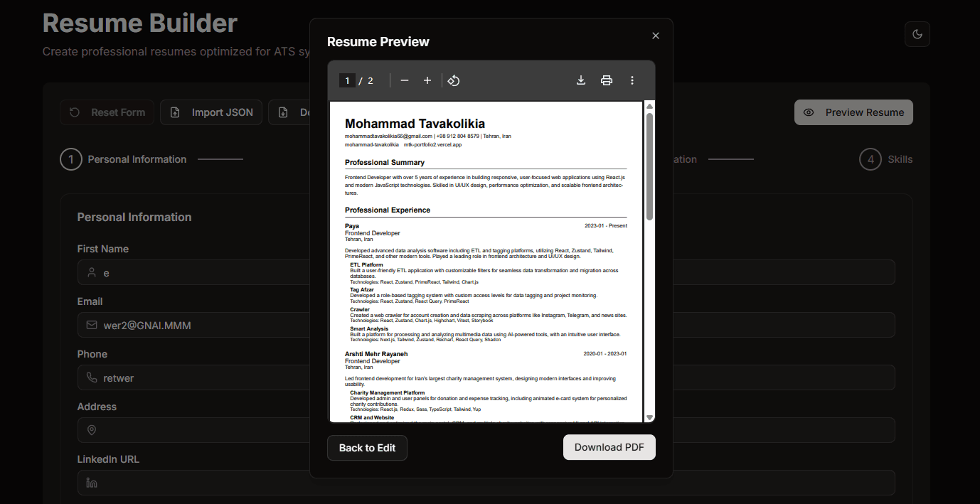Print the resume PDF
The height and width of the screenshot is (504, 980).
pyautogui.click(x=607, y=80)
